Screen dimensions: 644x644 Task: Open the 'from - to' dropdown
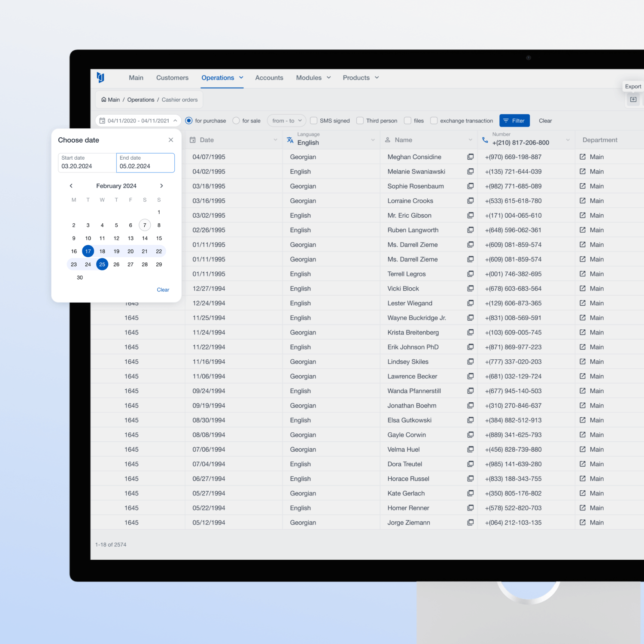(287, 121)
